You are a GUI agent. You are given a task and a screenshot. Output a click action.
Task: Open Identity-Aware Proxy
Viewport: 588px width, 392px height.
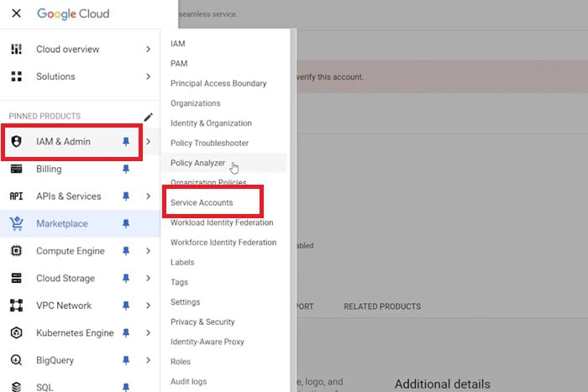[x=207, y=342]
